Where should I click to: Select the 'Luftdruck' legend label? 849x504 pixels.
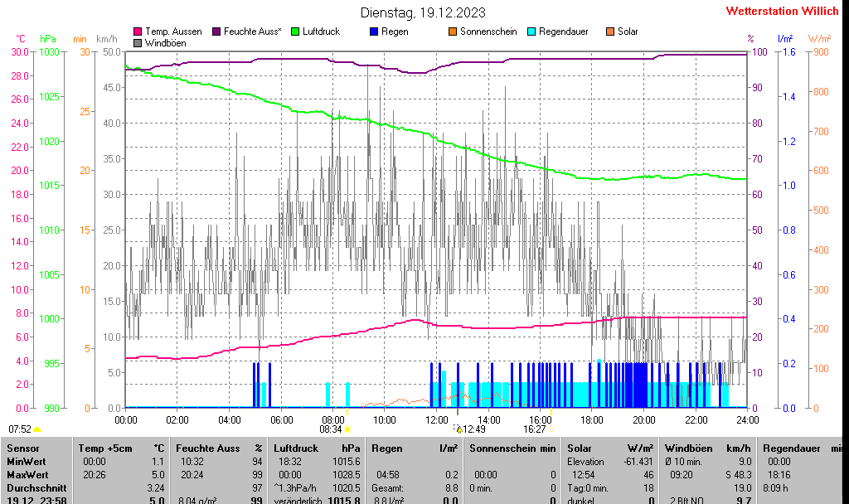click(x=321, y=32)
